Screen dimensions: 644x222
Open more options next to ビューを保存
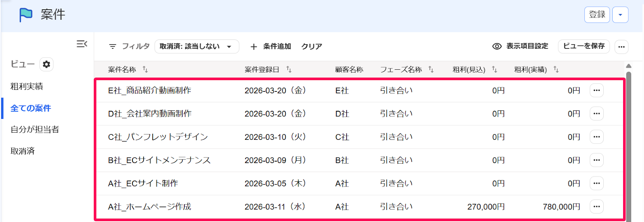[x=621, y=47]
